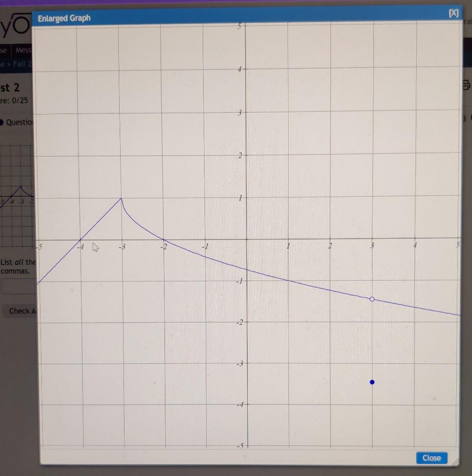Click the List all the instruction text
The height and width of the screenshot is (476, 472).
pyautogui.click(x=18, y=262)
